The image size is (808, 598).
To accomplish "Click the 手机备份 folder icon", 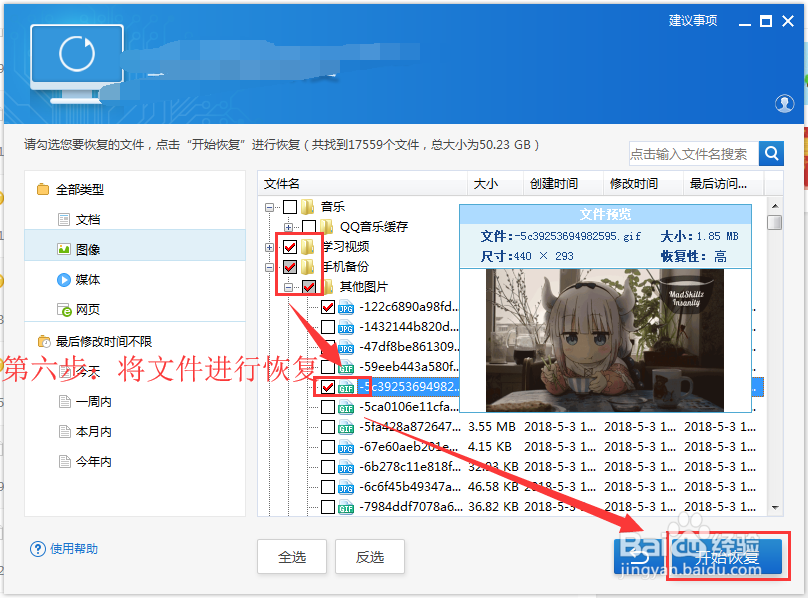I will coord(308,267).
